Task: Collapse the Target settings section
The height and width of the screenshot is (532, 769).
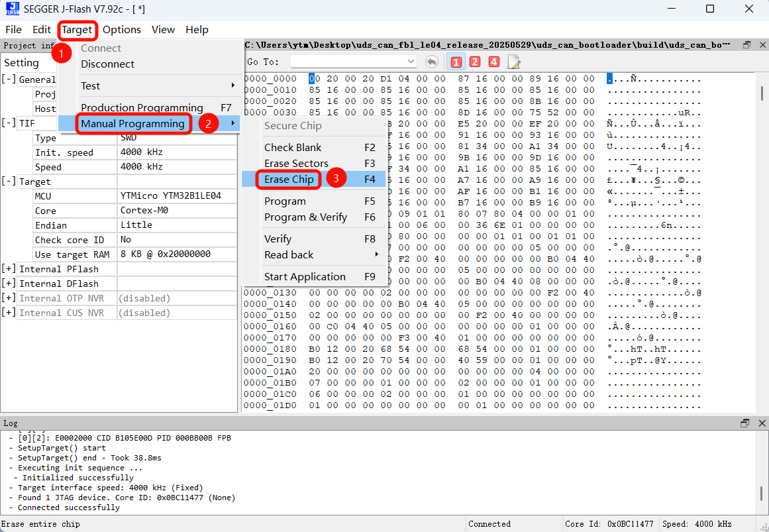Action: pos(9,182)
